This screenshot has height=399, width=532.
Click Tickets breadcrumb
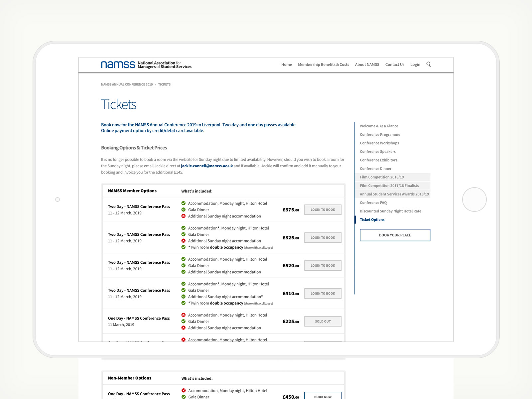[x=164, y=84]
